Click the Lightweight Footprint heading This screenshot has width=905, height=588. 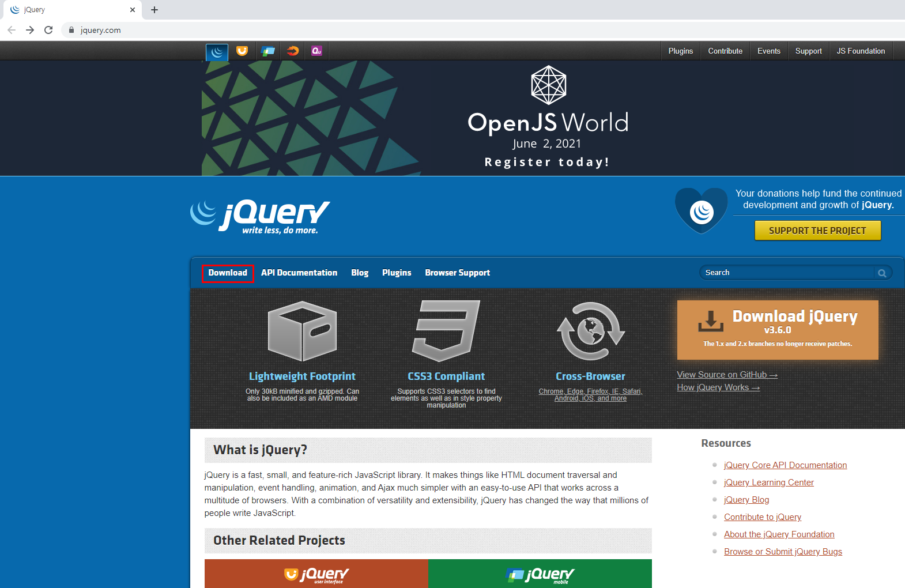pos(302,376)
